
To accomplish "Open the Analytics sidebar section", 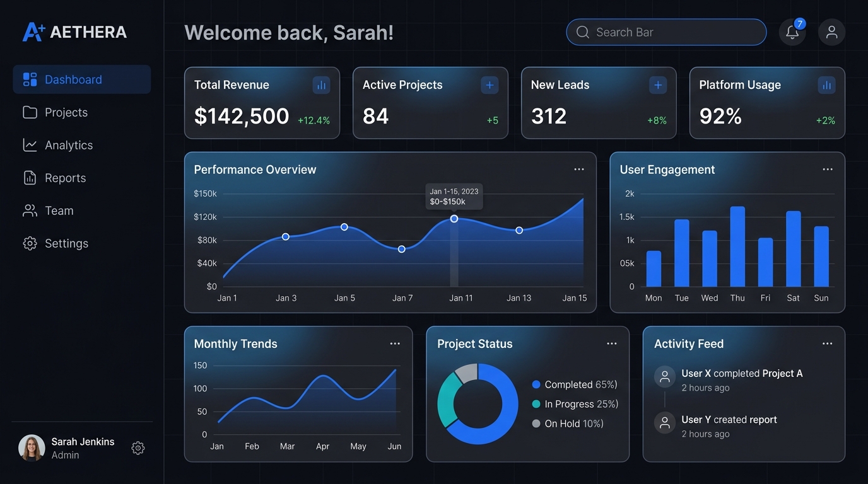I will coord(82,145).
